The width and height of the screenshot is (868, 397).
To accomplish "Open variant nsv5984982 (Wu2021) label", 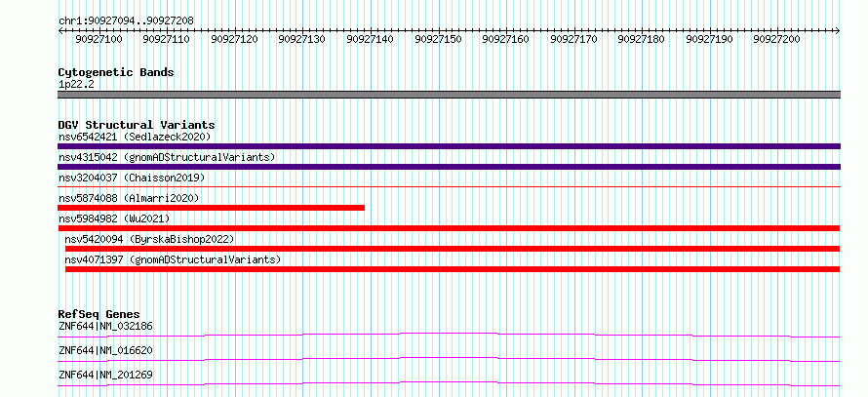I will pos(114,218).
